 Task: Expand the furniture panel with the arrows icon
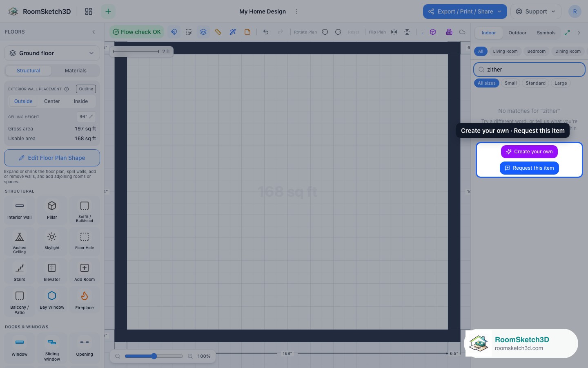pos(567,33)
